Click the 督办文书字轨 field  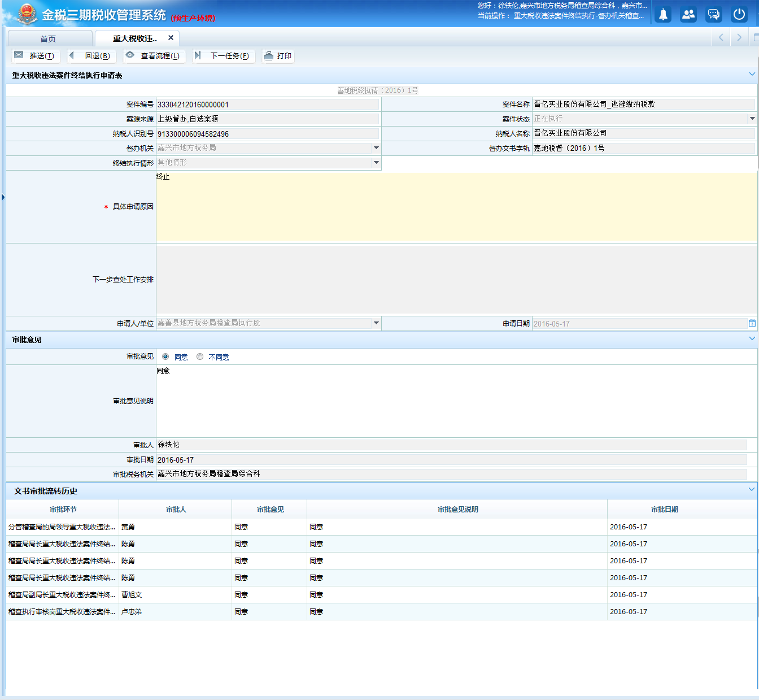coord(644,148)
